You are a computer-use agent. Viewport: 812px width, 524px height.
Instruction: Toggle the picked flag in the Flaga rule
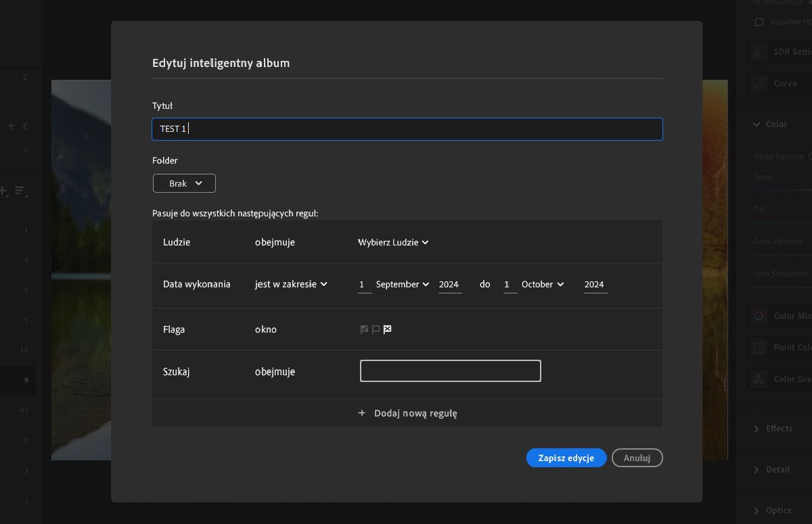(x=364, y=329)
